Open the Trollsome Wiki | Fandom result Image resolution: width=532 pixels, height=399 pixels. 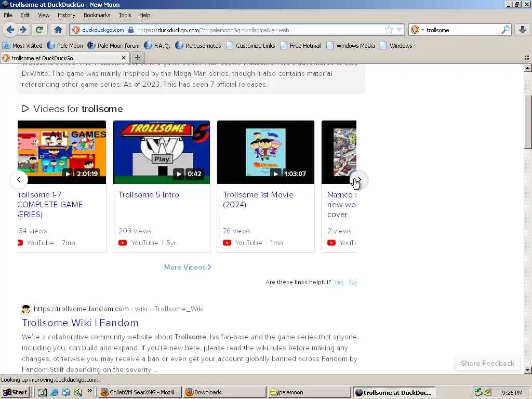click(80, 323)
